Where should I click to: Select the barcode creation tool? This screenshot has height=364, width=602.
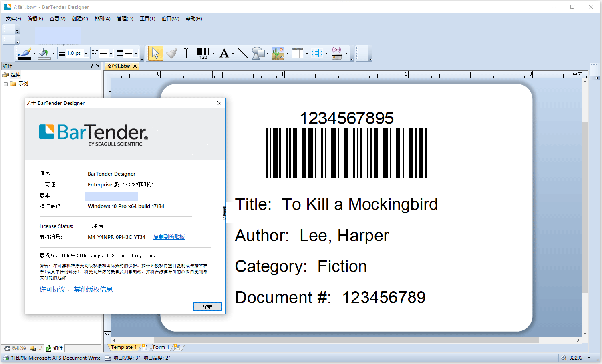(203, 53)
